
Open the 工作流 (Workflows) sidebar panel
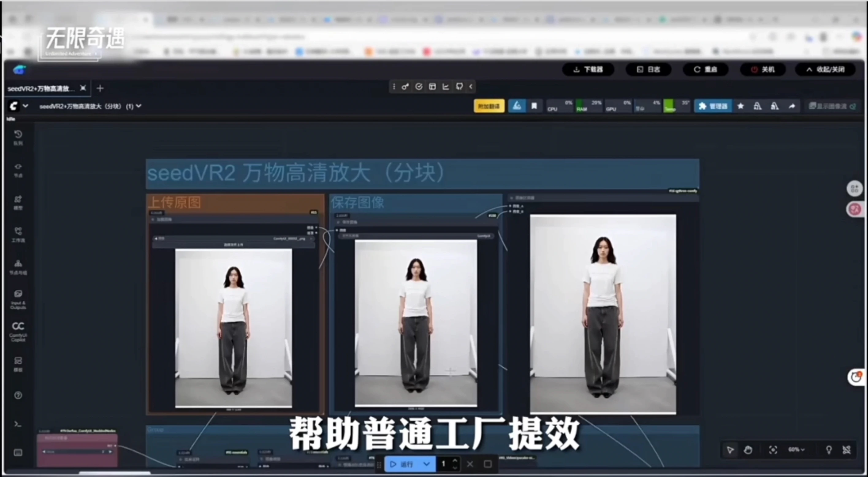coord(18,234)
